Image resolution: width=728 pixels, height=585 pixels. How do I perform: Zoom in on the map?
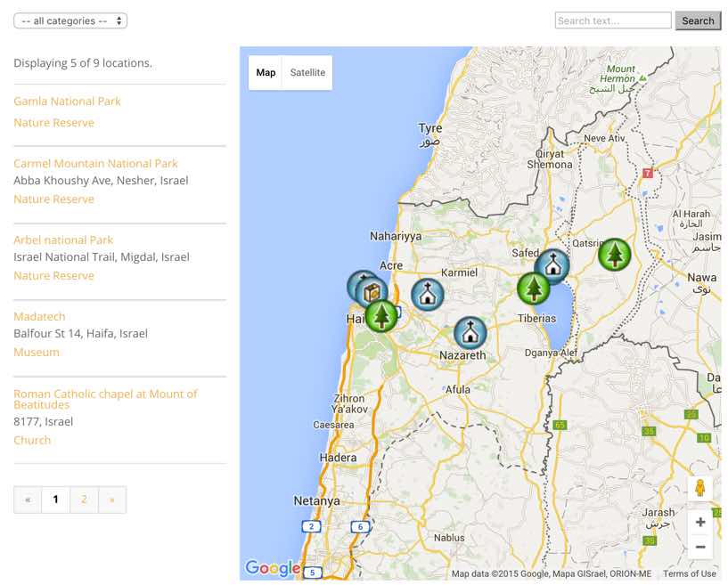click(x=699, y=522)
